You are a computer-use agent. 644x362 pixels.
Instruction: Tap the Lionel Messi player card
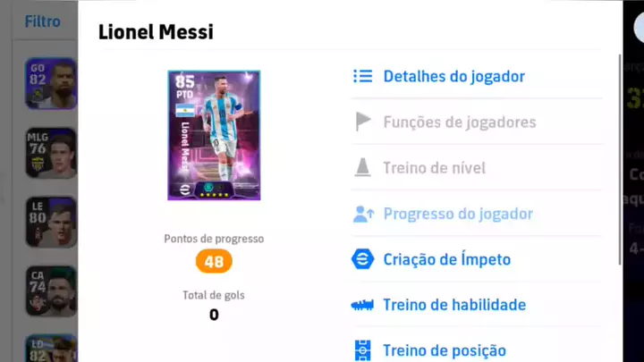coord(214,135)
